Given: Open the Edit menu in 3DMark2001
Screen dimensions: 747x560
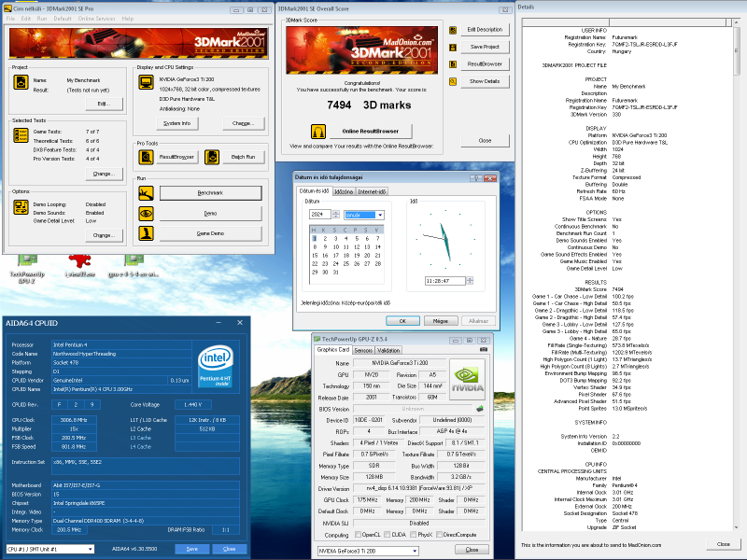Looking at the screenshot, I should [26, 19].
